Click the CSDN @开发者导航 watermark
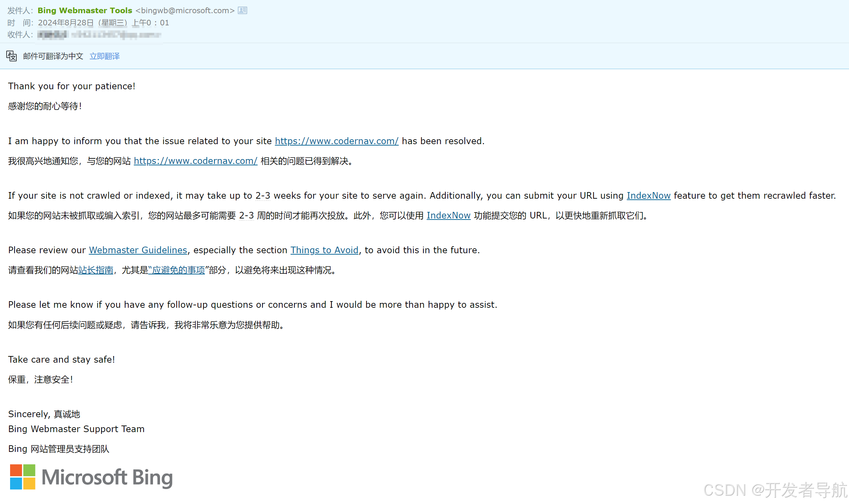The image size is (849, 504). (x=775, y=490)
